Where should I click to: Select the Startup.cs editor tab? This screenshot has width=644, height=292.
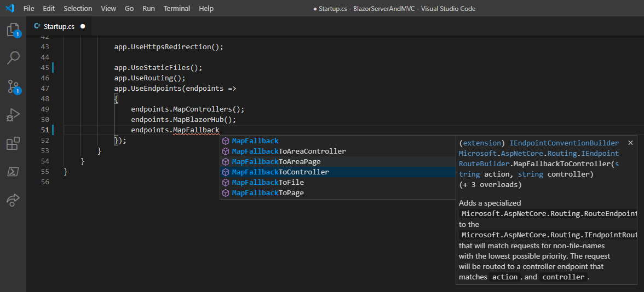click(x=59, y=26)
